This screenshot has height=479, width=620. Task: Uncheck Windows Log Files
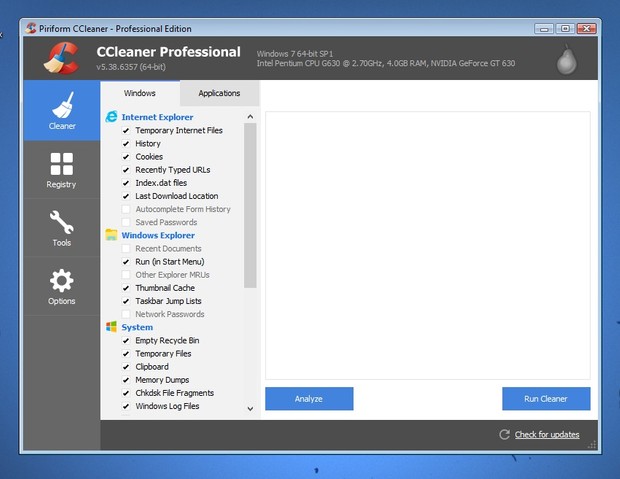point(126,406)
